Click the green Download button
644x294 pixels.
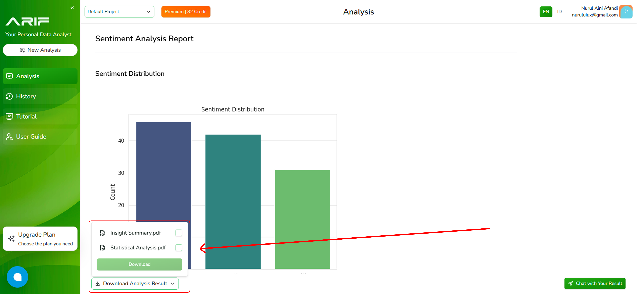click(140, 264)
